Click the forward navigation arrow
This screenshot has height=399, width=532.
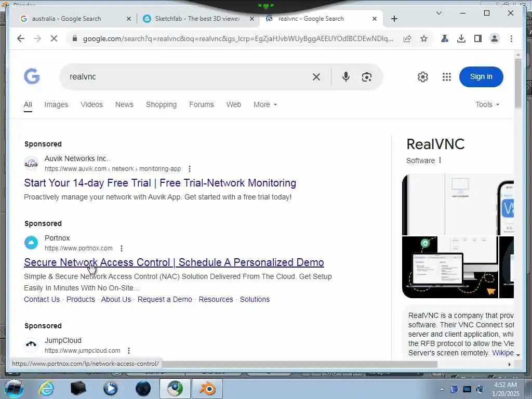[x=37, y=38]
